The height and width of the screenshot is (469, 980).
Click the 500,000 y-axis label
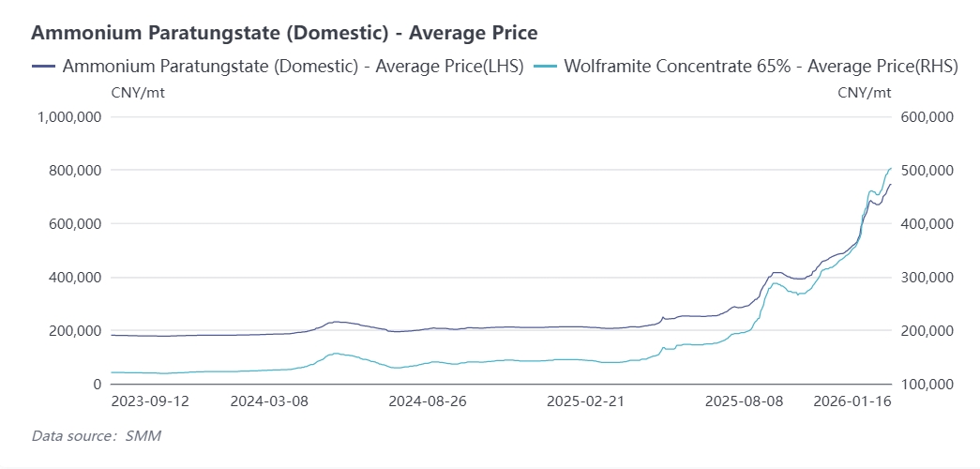pyautogui.click(x=927, y=171)
